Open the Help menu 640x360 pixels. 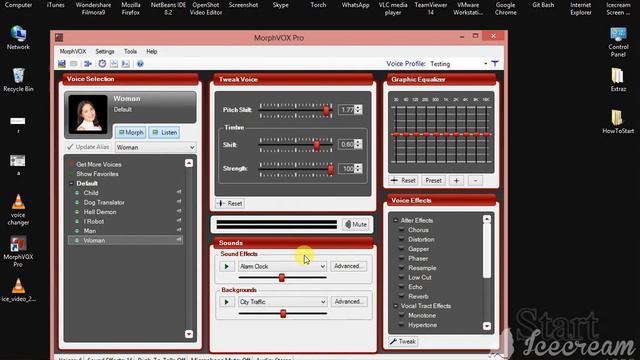click(151, 51)
